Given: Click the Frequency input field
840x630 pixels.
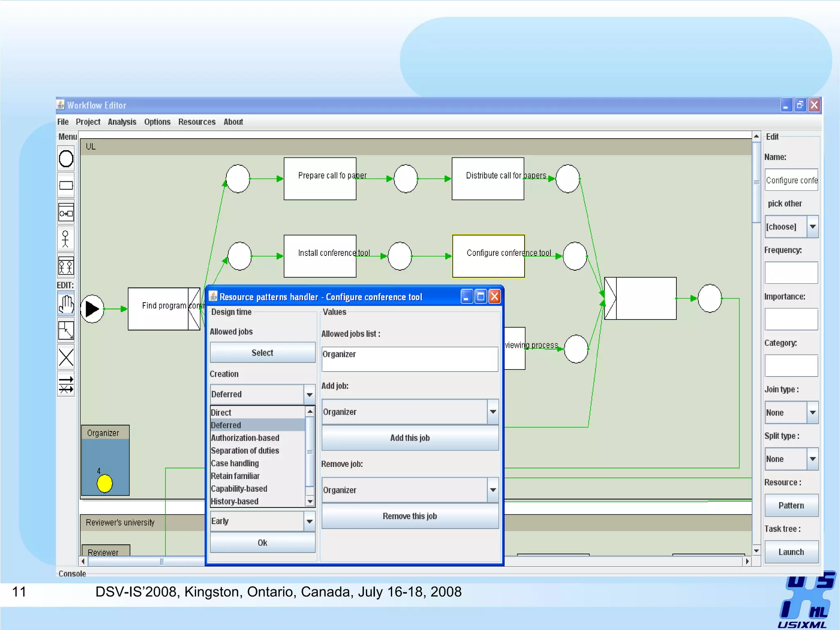Looking at the screenshot, I should [791, 273].
